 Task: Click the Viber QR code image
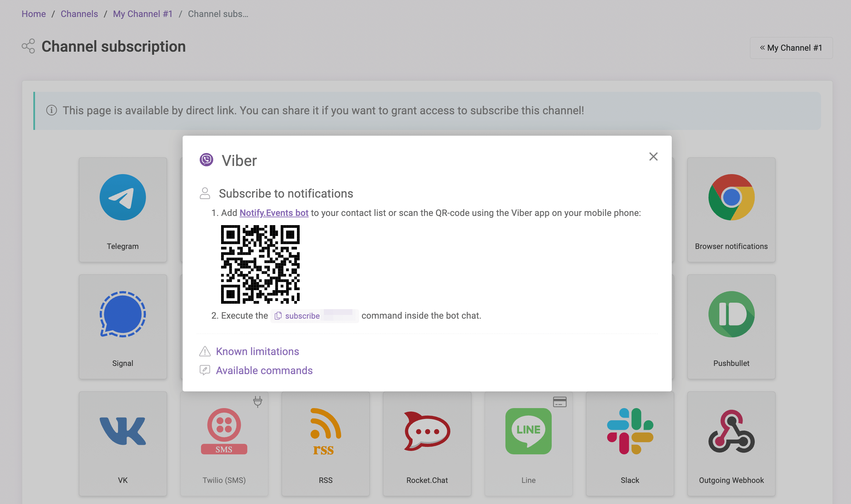pyautogui.click(x=260, y=264)
